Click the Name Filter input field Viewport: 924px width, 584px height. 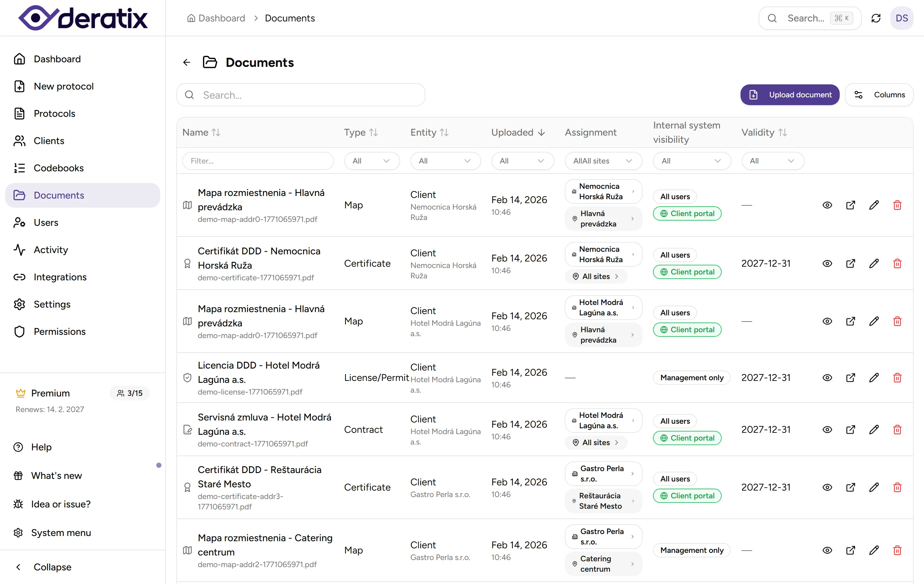257,161
